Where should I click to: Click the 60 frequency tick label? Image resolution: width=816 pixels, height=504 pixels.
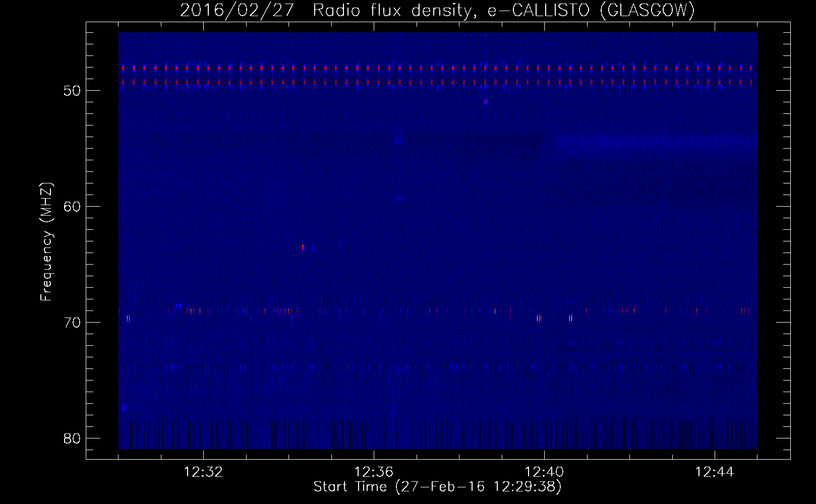pos(72,207)
